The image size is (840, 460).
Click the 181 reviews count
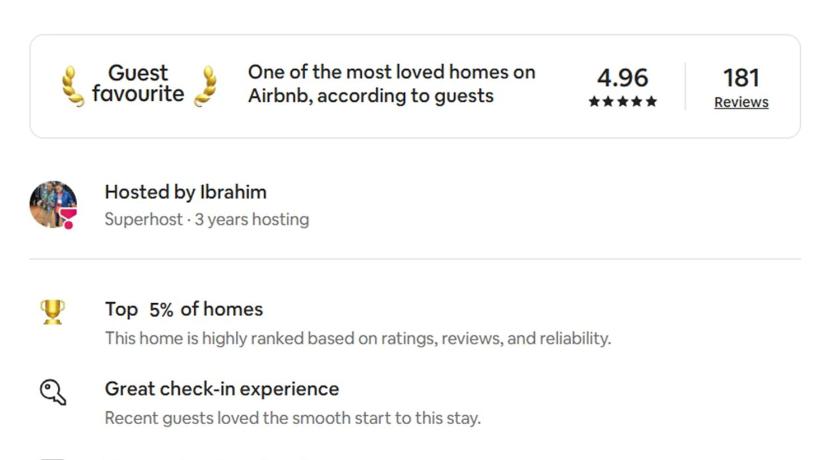[x=741, y=77]
